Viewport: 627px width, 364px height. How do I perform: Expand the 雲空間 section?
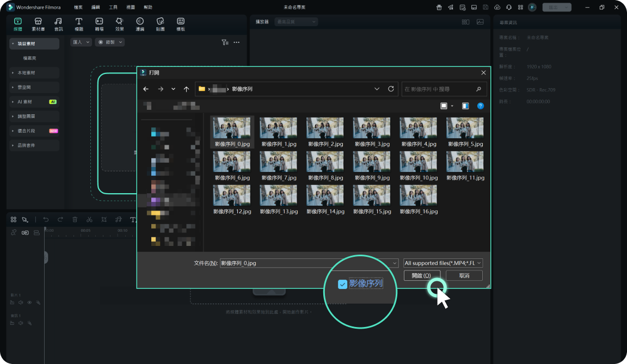click(x=34, y=87)
